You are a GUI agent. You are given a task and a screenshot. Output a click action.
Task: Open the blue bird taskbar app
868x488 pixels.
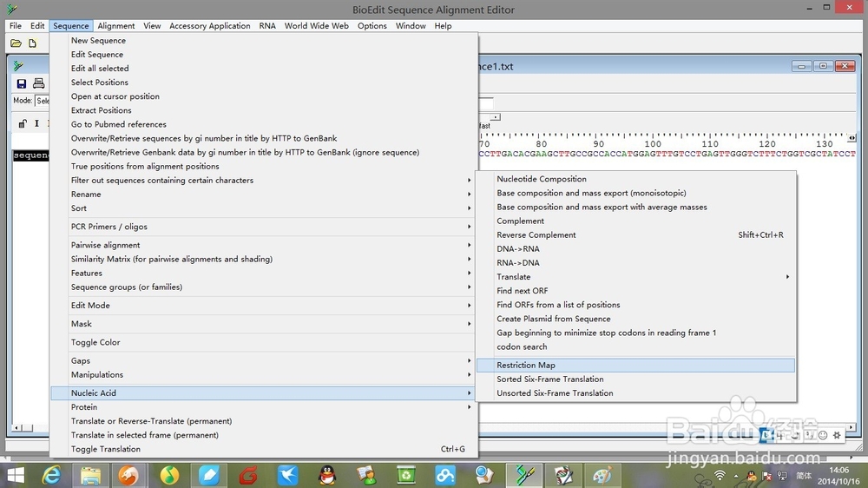click(288, 475)
